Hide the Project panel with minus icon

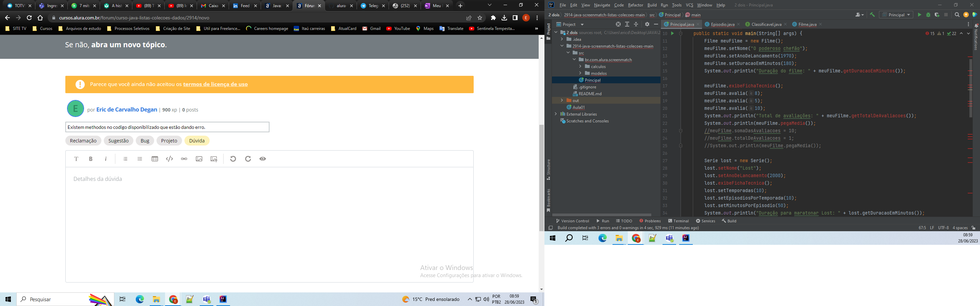pyautogui.click(x=656, y=24)
